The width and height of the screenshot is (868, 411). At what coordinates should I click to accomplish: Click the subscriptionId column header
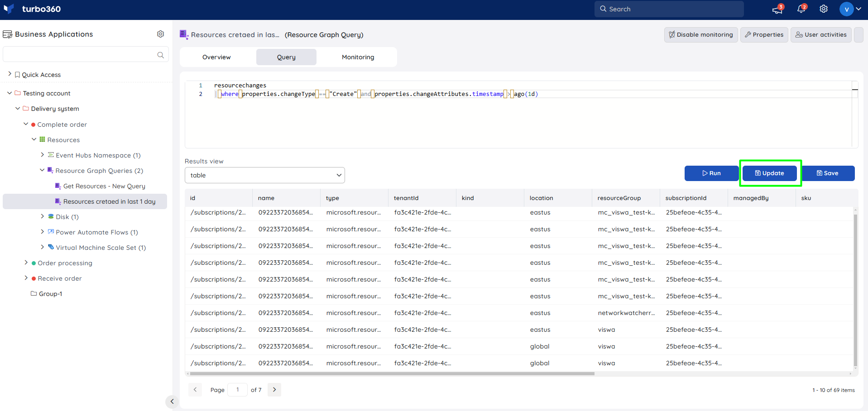point(694,198)
